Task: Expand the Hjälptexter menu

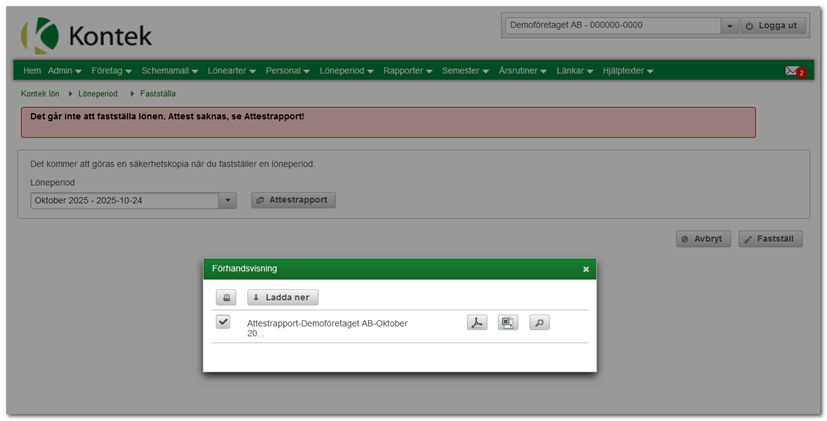Action: point(628,71)
